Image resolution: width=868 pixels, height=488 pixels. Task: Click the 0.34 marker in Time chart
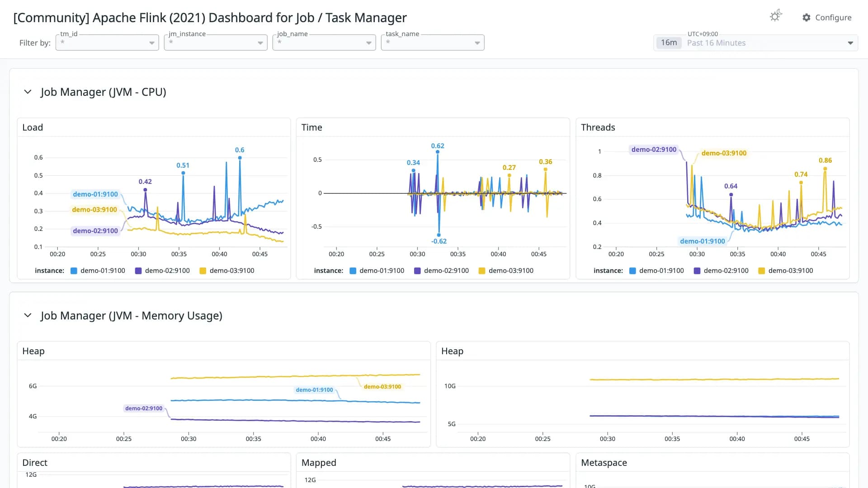(x=413, y=170)
